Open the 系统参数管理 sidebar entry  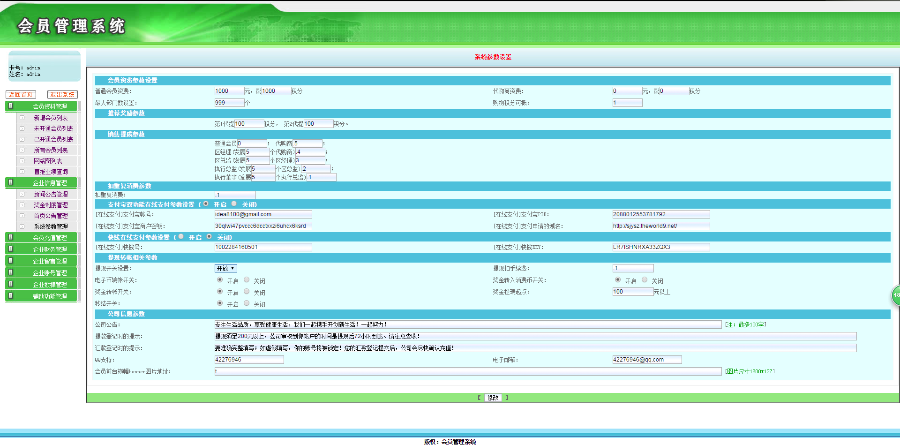click(51, 226)
